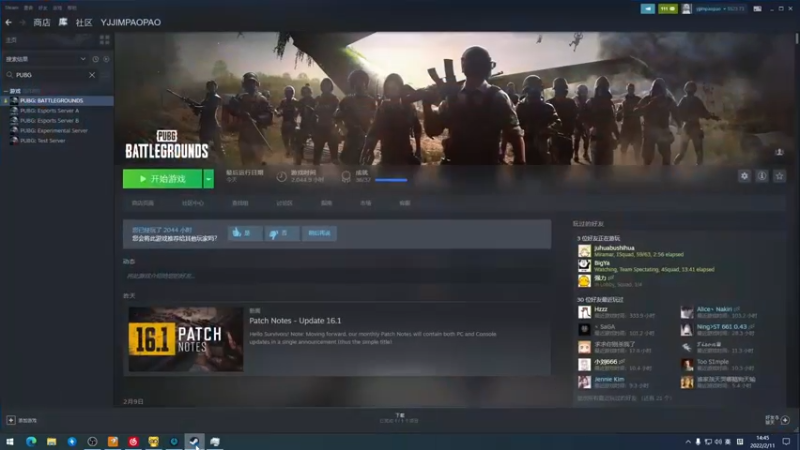Open the YJJIMPAOPAO profile tab

tap(131, 22)
